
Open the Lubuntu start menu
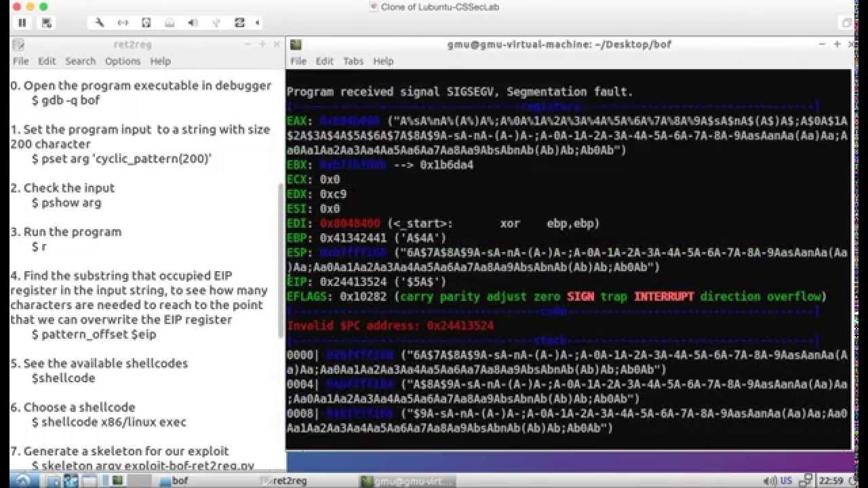tap(22, 481)
